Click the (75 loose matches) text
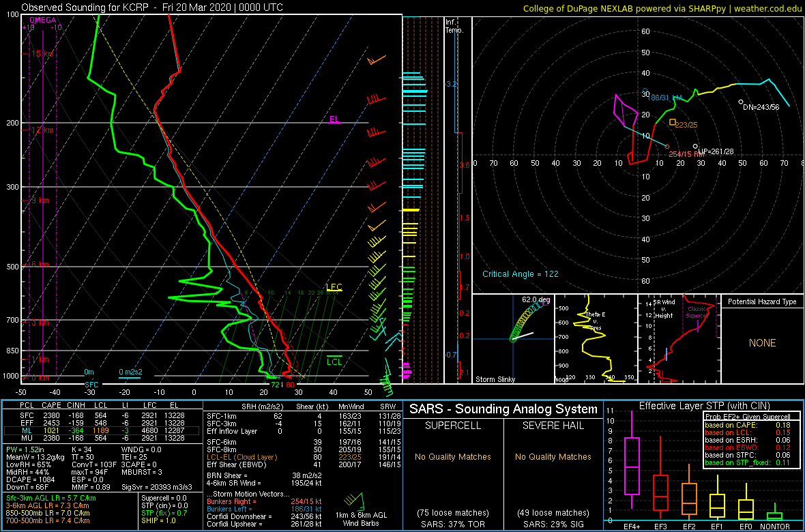The height and width of the screenshot is (532, 805). click(453, 512)
